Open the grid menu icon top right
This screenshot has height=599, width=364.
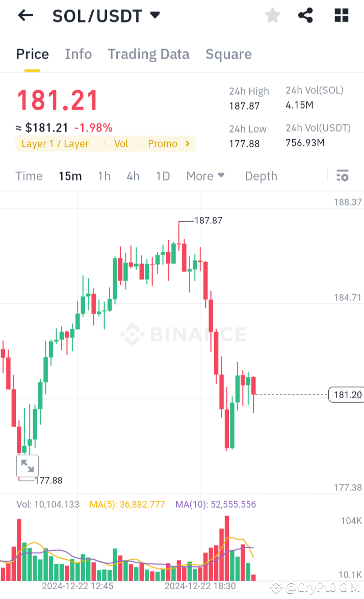(x=341, y=15)
